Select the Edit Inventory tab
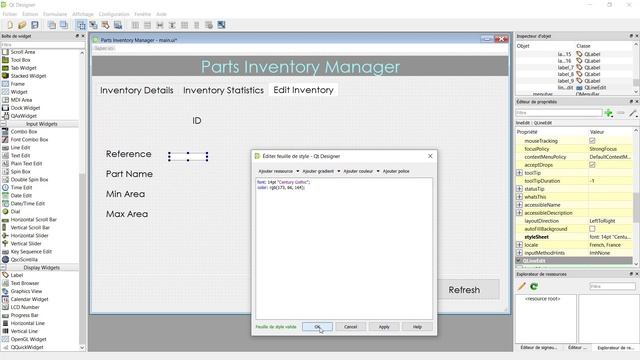Screen dimensions: 640x360 click(x=303, y=90)
